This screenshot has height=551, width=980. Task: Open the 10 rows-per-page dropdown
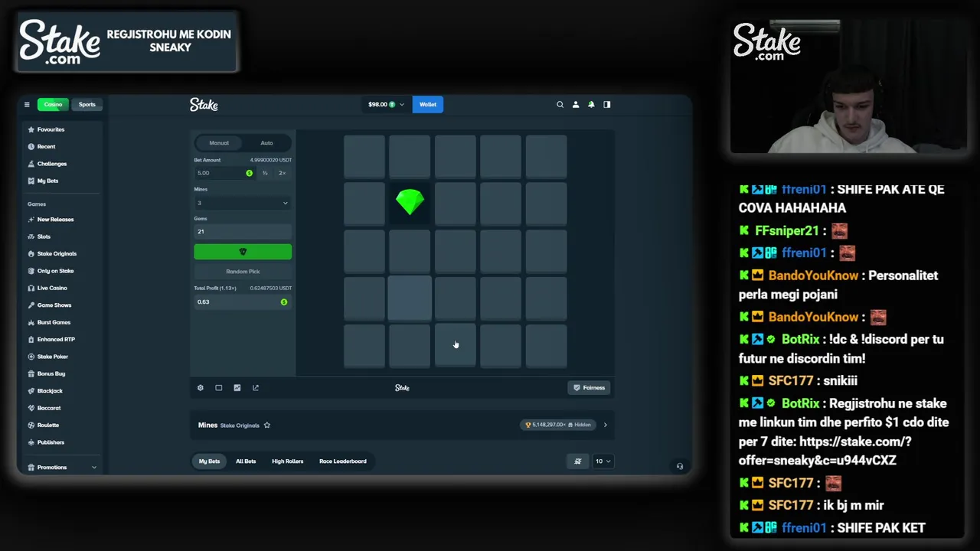(x=603, y=461)
